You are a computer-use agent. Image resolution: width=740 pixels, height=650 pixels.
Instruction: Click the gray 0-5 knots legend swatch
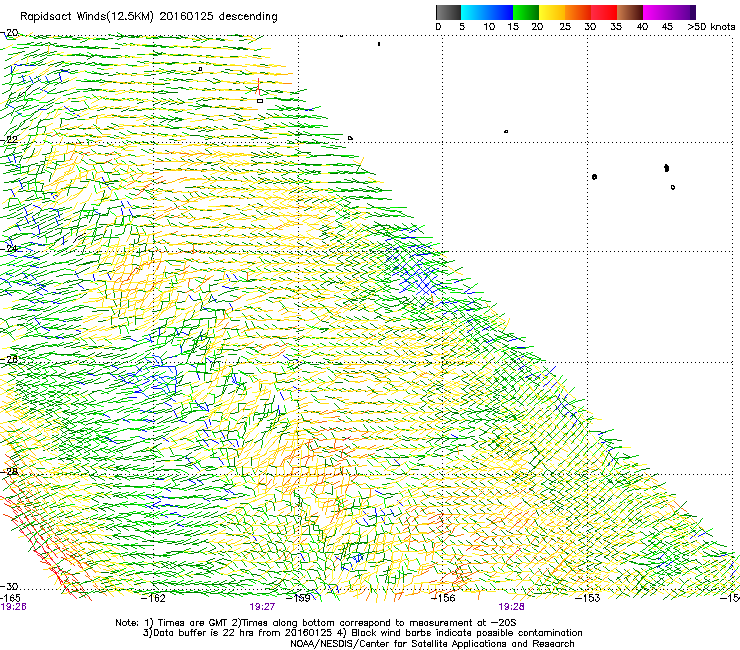(448, 12)
